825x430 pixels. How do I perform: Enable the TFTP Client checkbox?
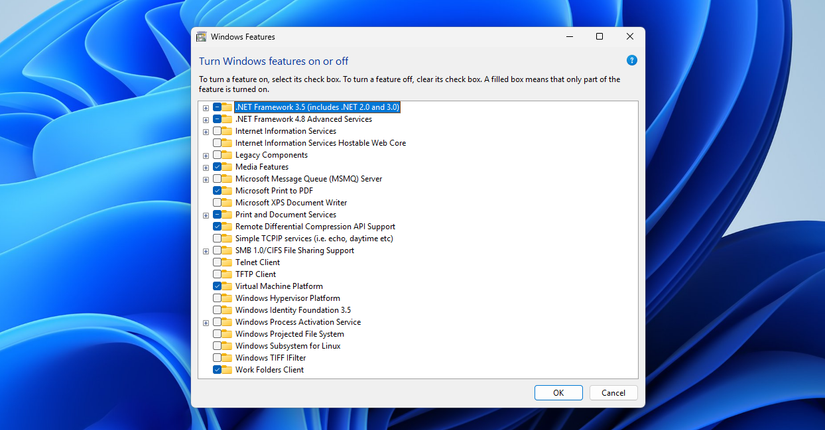click(x=217, y=274)
